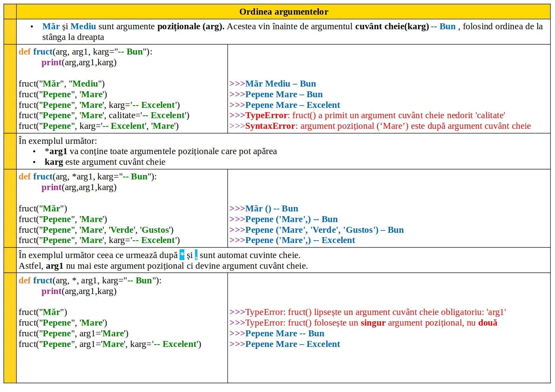Click the output with 'Mare', 'Verde', 'Gustos' tuple
Screen dimensions: 555x392
(x=316, y=230)
